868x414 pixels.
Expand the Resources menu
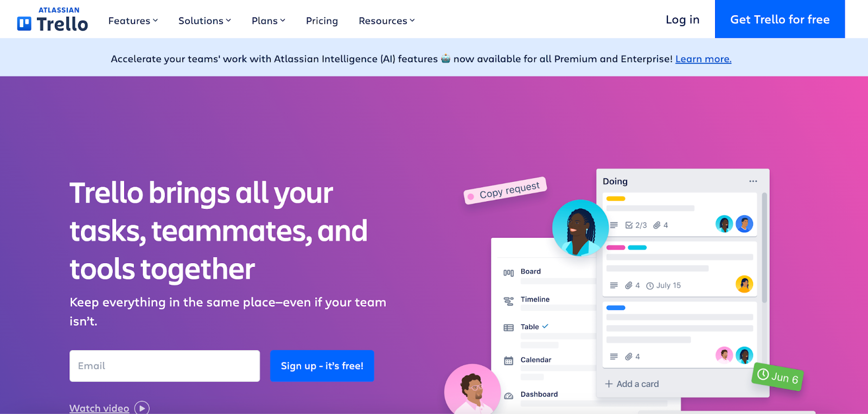(x=387, y=21)
